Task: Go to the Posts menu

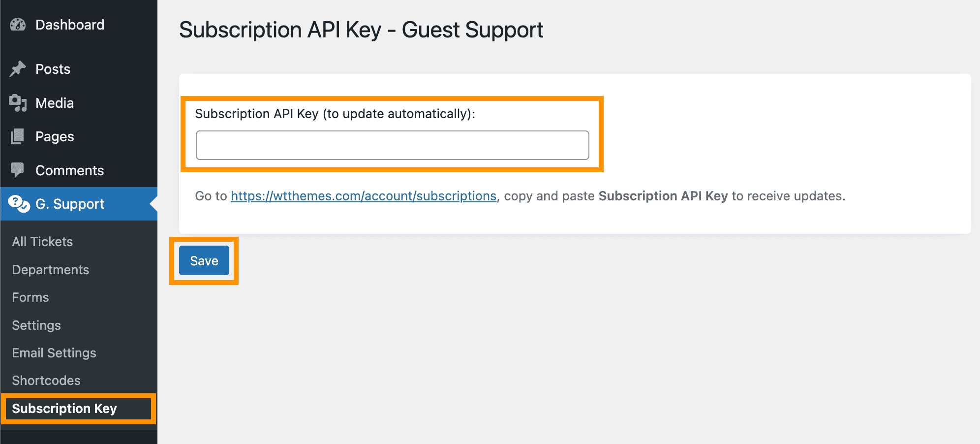Action: pos(53,69)
